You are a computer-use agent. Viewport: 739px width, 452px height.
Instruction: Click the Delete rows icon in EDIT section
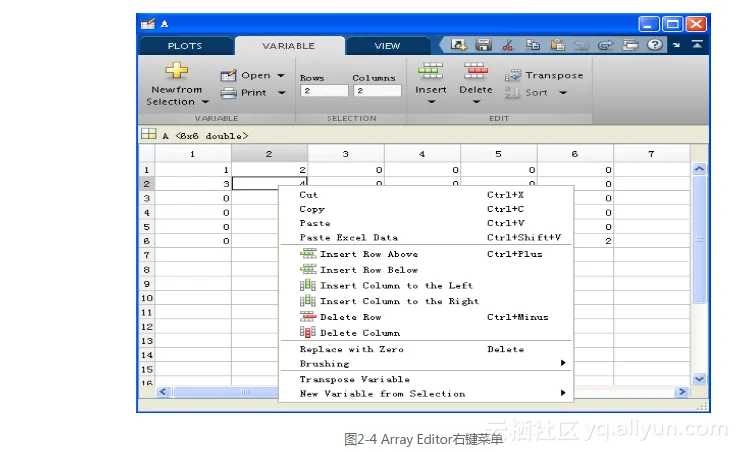(x=476, y=71)
